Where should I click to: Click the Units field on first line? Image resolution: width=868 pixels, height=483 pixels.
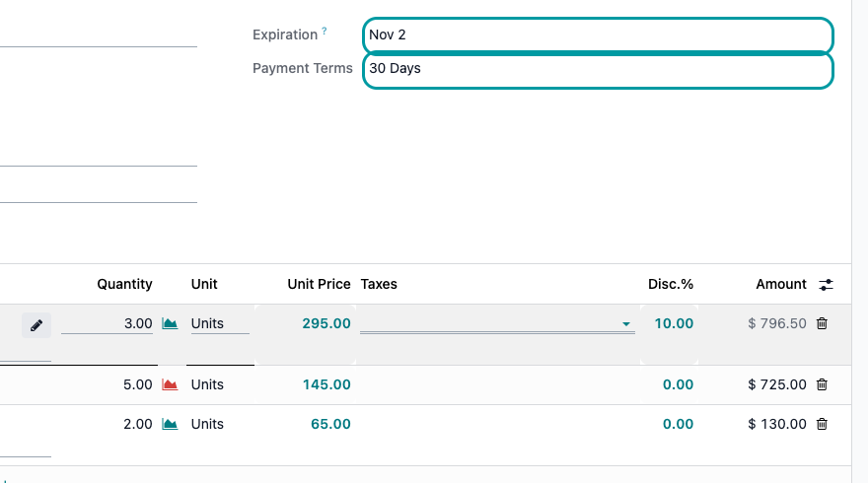point(220,323)
